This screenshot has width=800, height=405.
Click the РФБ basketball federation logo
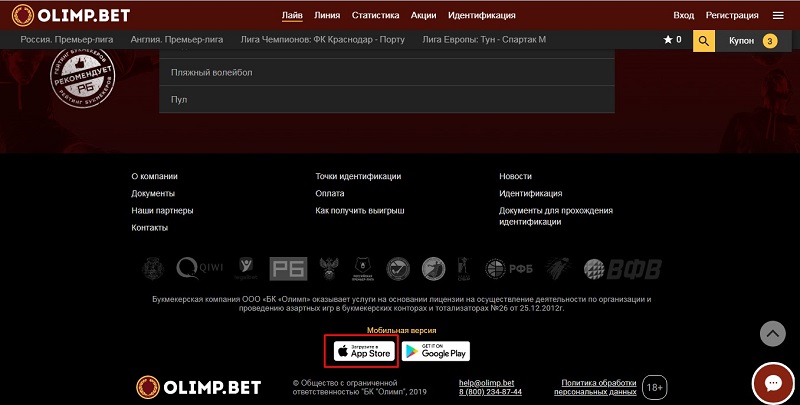(508, 268)
